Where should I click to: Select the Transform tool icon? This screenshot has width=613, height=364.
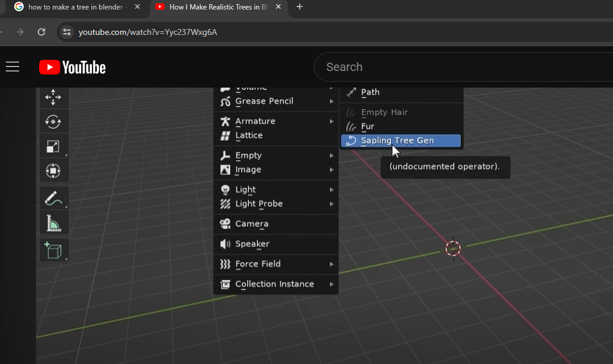coord(53,170)
